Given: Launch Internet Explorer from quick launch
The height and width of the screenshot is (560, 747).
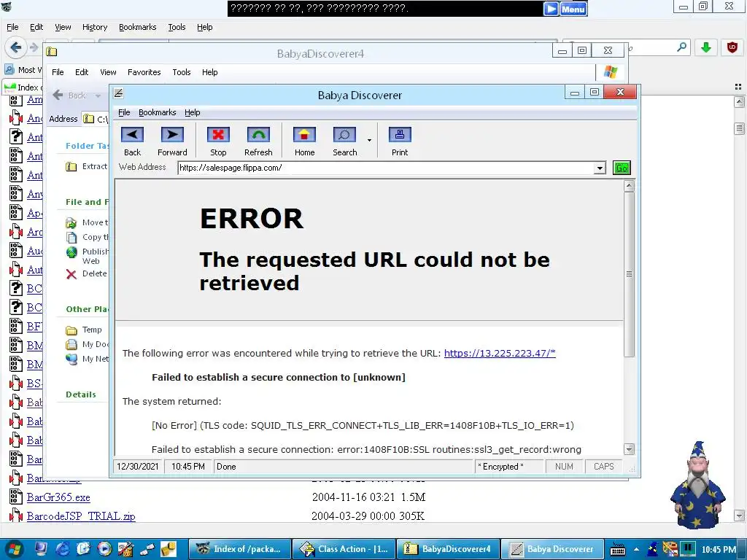Looking at the screenshot, I should tap(63, 549).
